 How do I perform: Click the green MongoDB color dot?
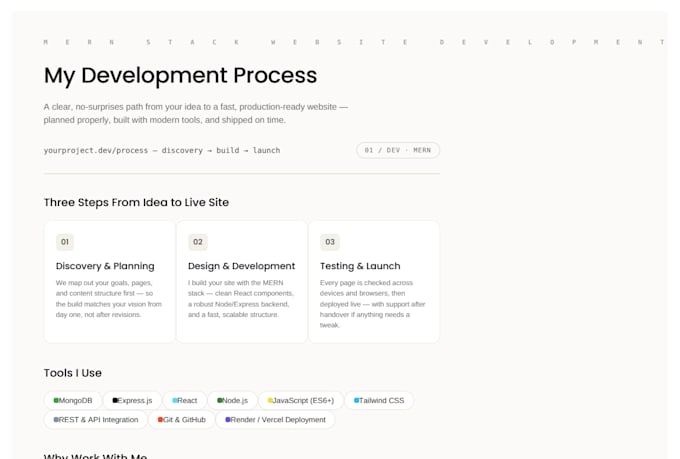coord(56,400)
